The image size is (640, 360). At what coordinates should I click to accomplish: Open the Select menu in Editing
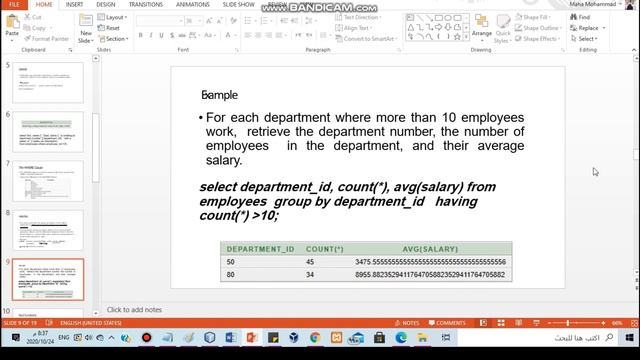(584, 39)
